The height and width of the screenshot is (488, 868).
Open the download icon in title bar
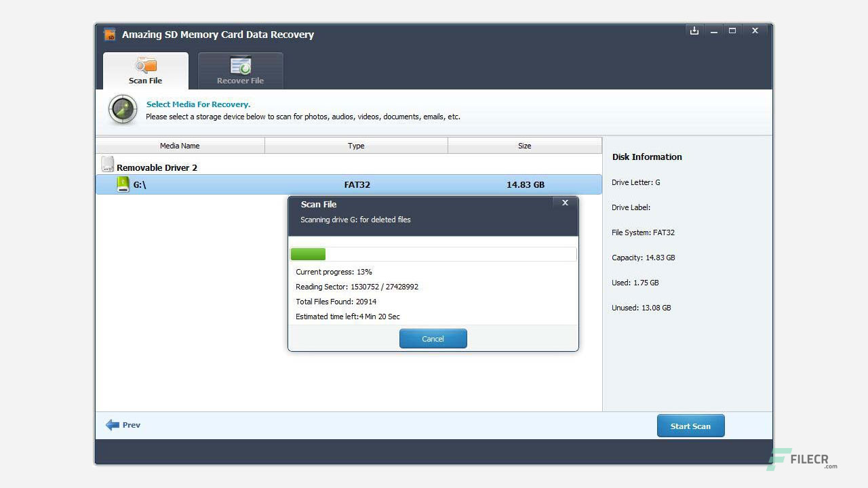click(x=694, y=31)
